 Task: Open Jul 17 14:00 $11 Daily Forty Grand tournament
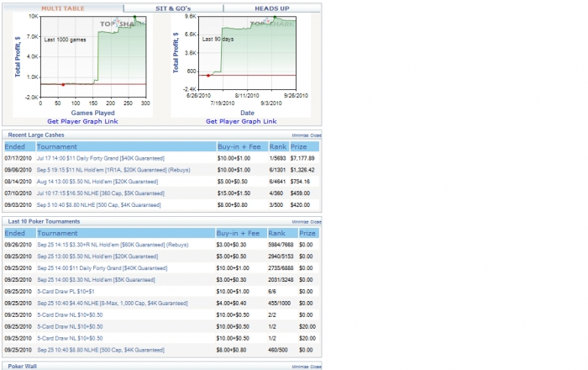point(101,158)
